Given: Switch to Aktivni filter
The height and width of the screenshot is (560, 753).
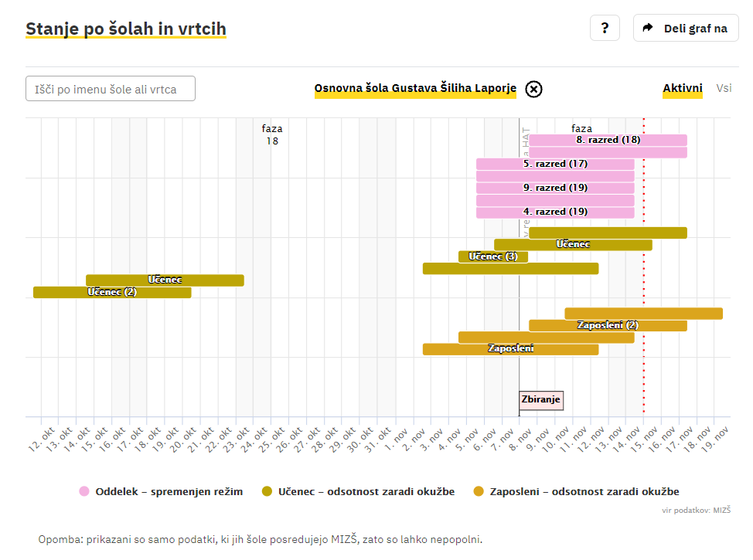Looking at the screenshot, I should [x=682, y=89].
